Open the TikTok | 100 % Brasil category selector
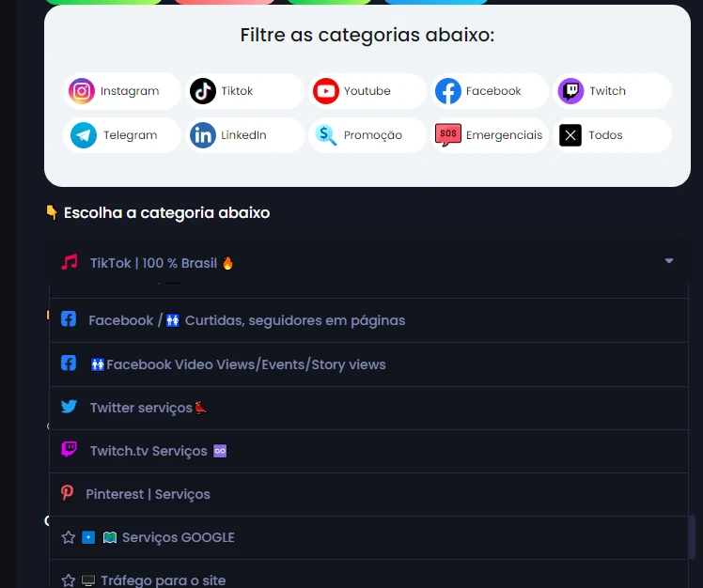703x588 pixels. pyautogui.click(x=367, y=262)
